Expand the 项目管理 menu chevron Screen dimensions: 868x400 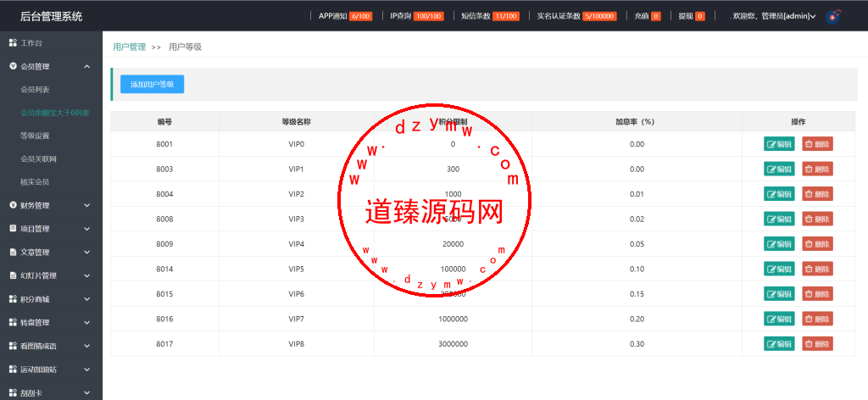click(87, 229)
